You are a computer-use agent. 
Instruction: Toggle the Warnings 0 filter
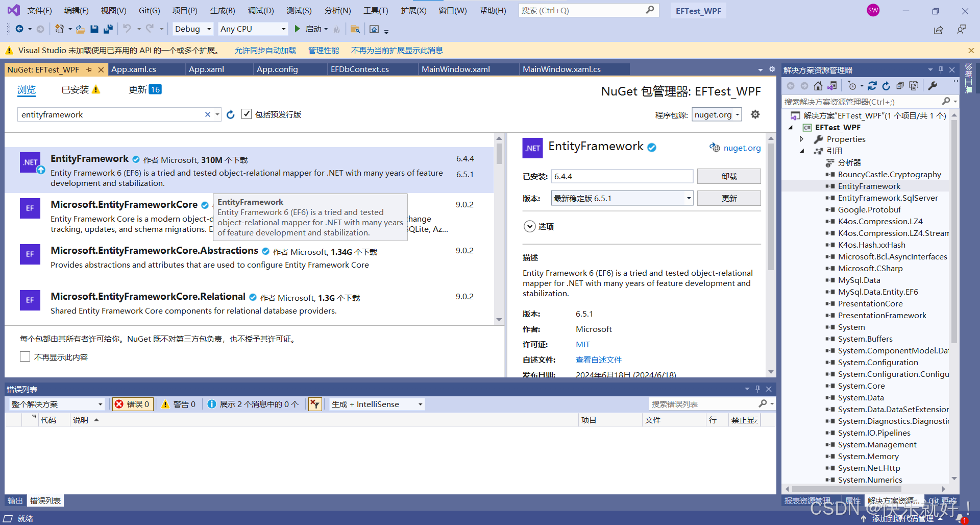click(x=179, y=404)
